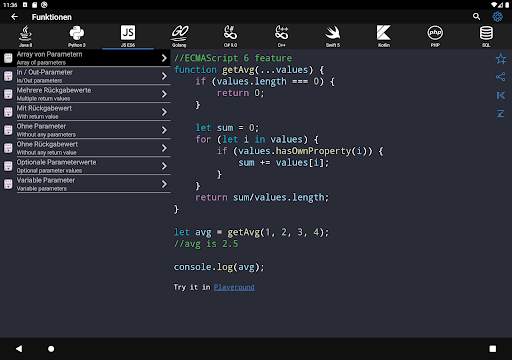Select the 'Variable Parameter' list entry
The height and width of the screenshot is (360, 512).
[85, 184]
